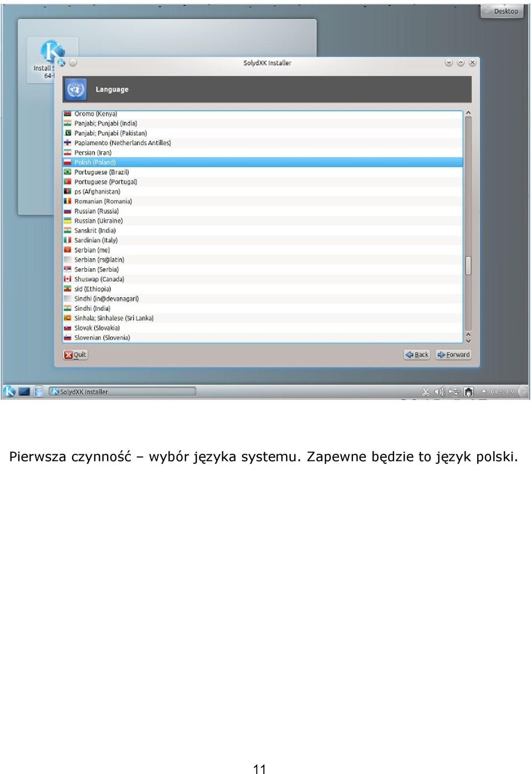Click the scroll up arrow of list
The width and height of the screenshot is (532, 774).
click(468, 113)
